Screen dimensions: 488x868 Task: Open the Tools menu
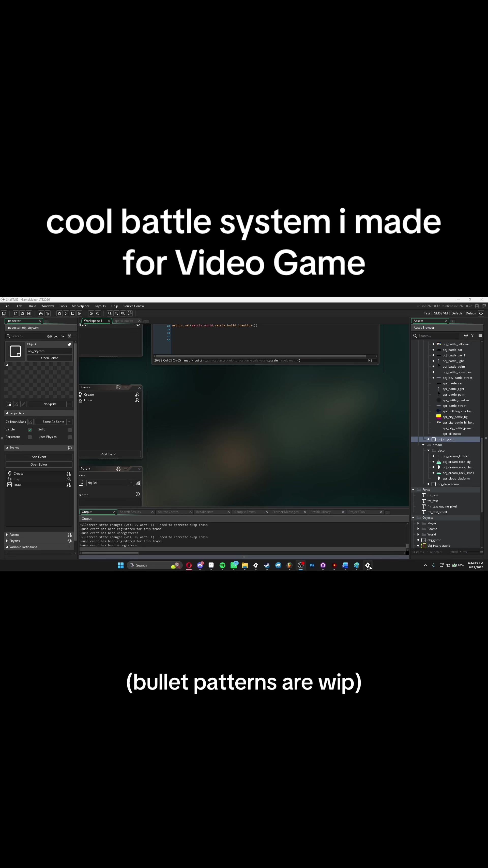point(63,306)
